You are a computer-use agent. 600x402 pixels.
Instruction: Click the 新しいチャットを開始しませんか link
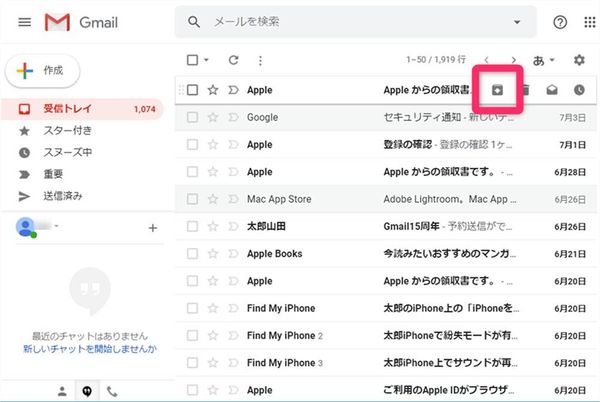[x=90, y=349]
